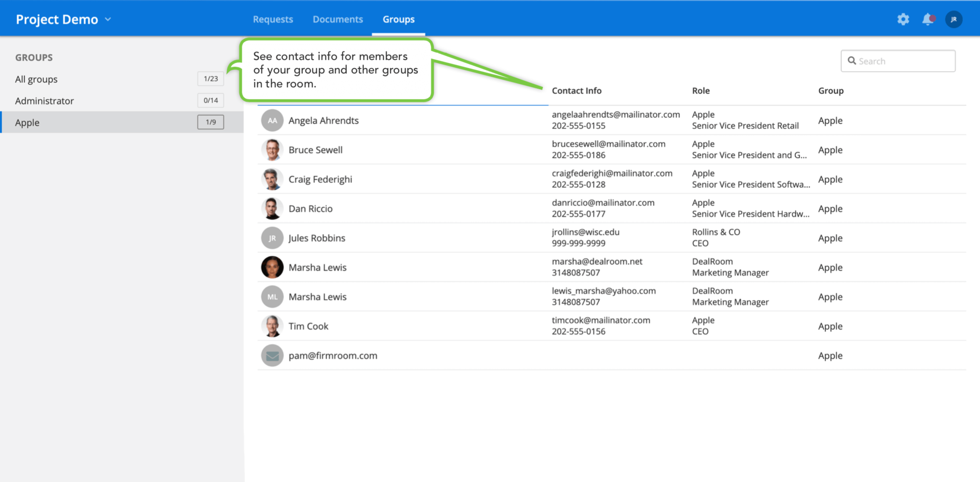This screenshot has height=482, width=980.
Task: Open the settings gear icon
Action: coord(903,19)
